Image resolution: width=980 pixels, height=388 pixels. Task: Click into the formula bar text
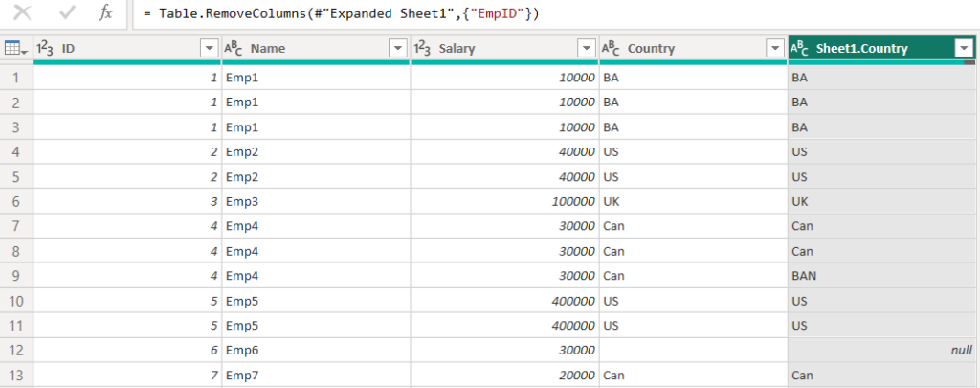coord(342,13)
